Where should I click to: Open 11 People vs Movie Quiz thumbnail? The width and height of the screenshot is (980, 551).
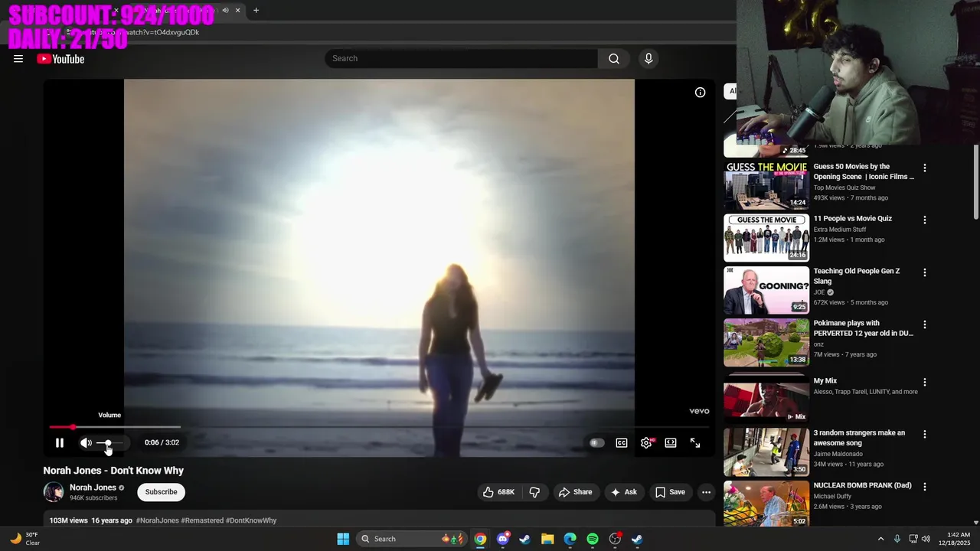(x=766, y=237)
